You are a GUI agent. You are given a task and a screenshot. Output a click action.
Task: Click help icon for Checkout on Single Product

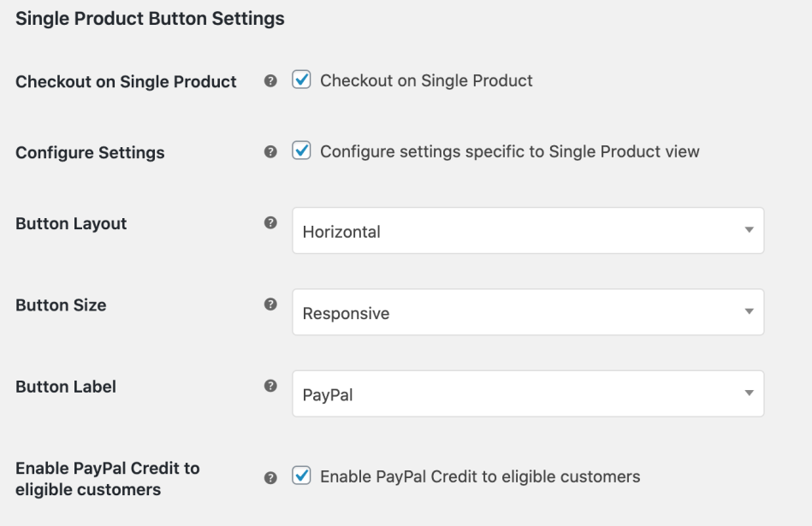pos(270,80)
